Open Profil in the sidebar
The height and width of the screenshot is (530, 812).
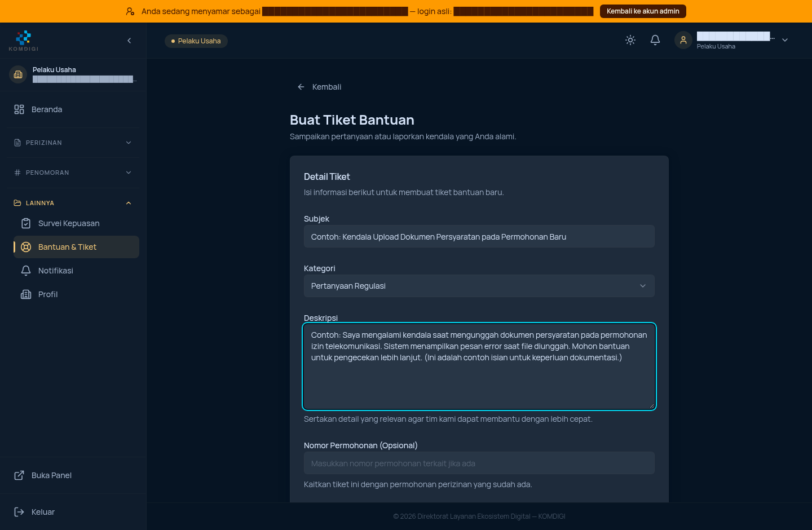[76, 294]
